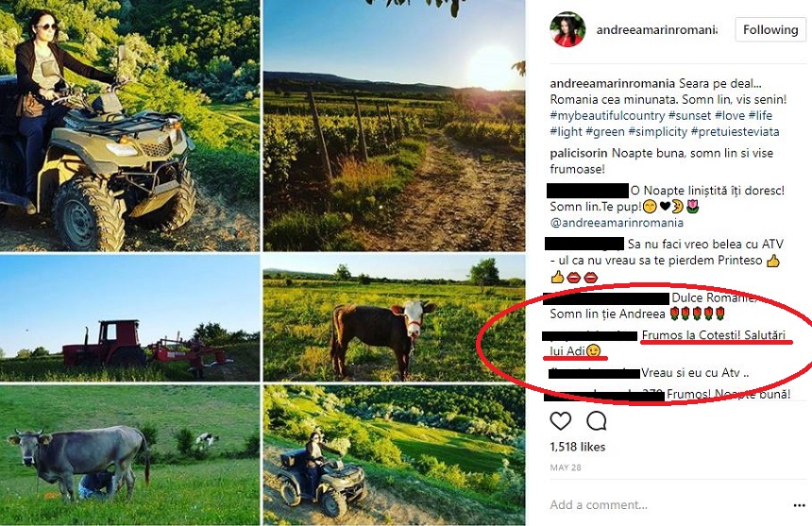The height and width of the screenshot is (526, 812).
Task: Open the profile avatar picture
Action: click(x=568, y=29)
